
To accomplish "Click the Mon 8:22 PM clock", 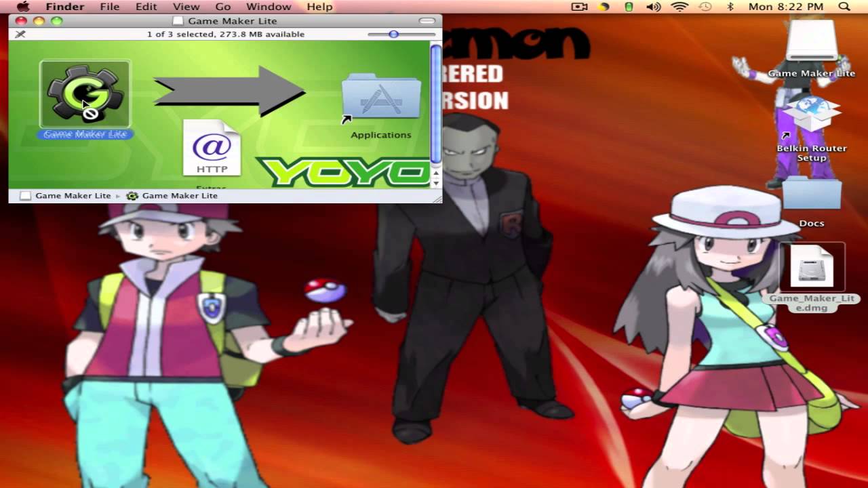I will tap(786, 7).
